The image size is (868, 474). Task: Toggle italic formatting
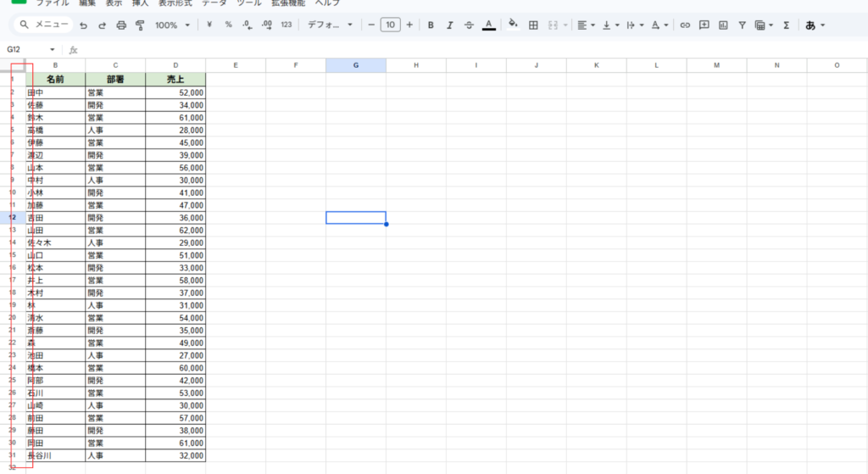click(449, 25)
